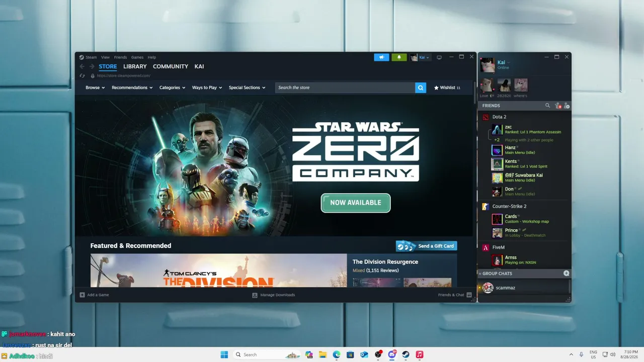Expand the Browse store dropdown
The height and width of the screenshot is (362, 644).
tap(95, 87)
